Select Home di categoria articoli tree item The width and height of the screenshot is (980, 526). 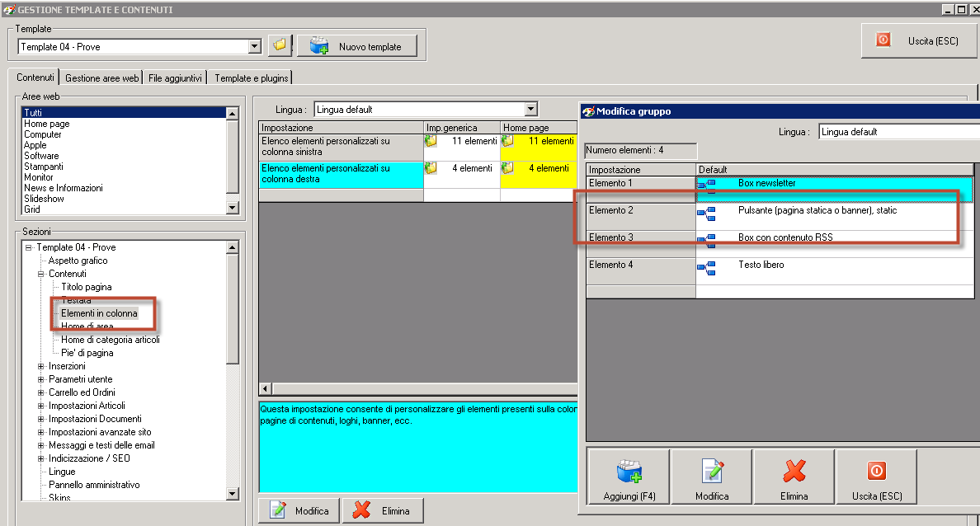[x=111, y=339]
